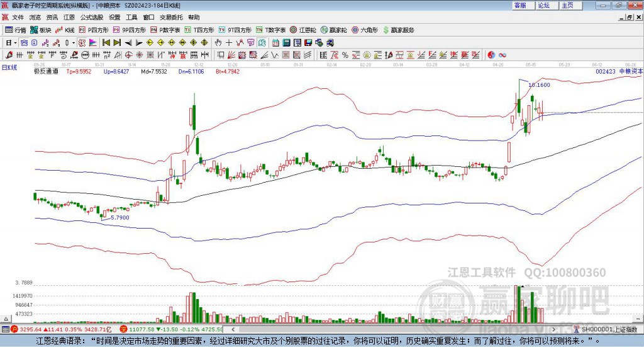Select the Gann fan lines tool
Viewport: 644px width, 347px height.
[231, 55]
